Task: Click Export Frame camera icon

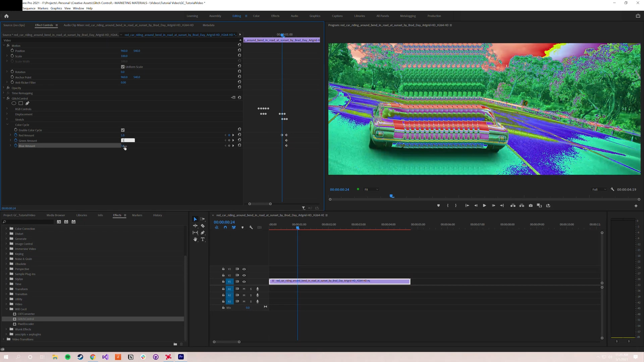Action: point(531,205)
